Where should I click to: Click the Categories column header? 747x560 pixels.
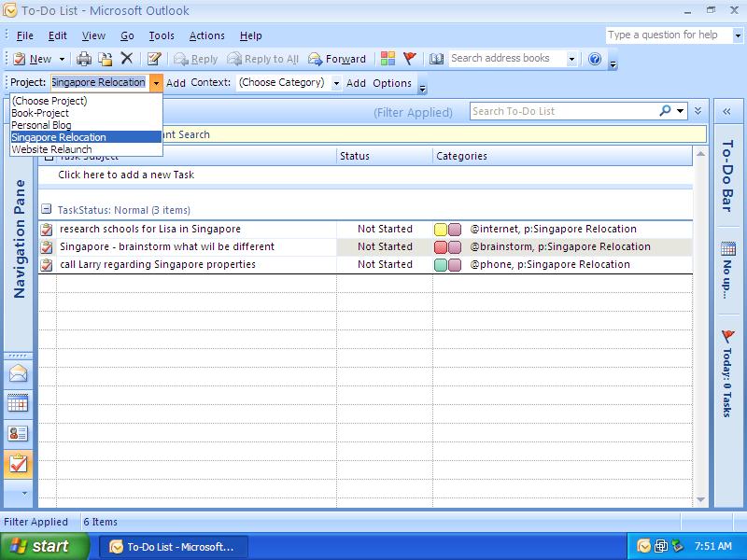562,156
